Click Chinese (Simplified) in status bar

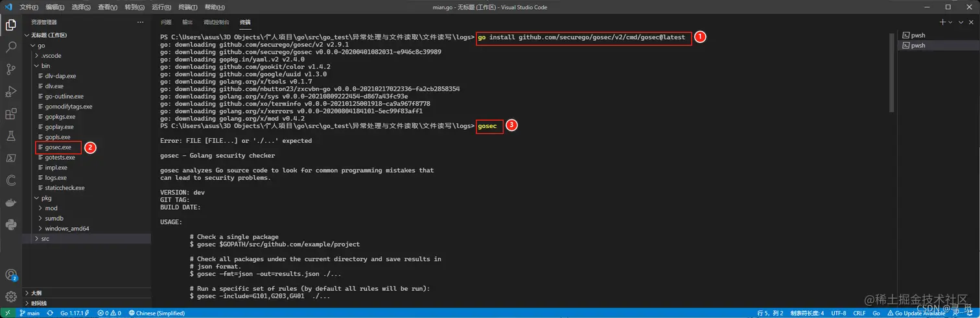[156, 313]
